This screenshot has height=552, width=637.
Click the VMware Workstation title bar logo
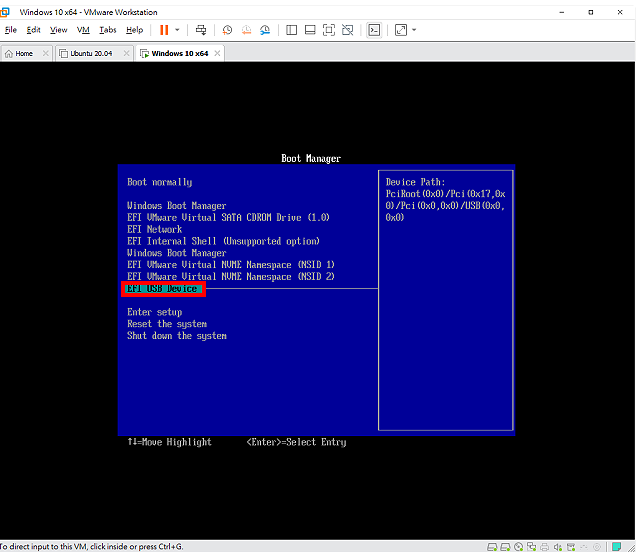tap(4, 12)
